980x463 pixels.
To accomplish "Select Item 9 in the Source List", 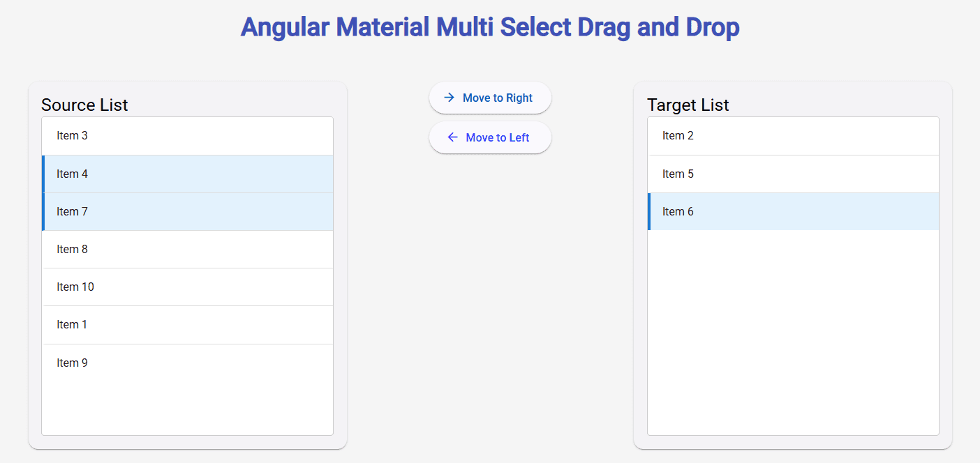I will (187, 362).
